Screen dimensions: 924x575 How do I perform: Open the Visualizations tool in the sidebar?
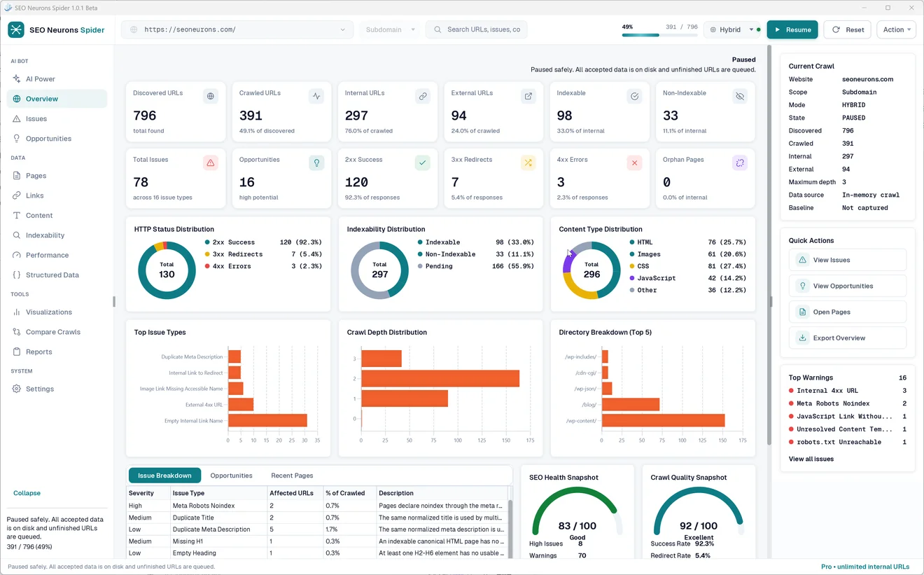pyautogui.click(x=57, y=312)
